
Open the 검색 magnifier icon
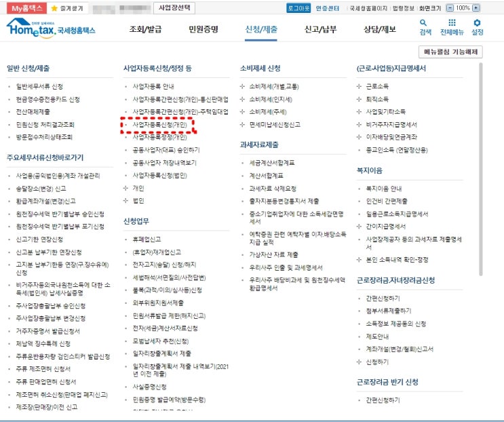click(x=425, y=23)
